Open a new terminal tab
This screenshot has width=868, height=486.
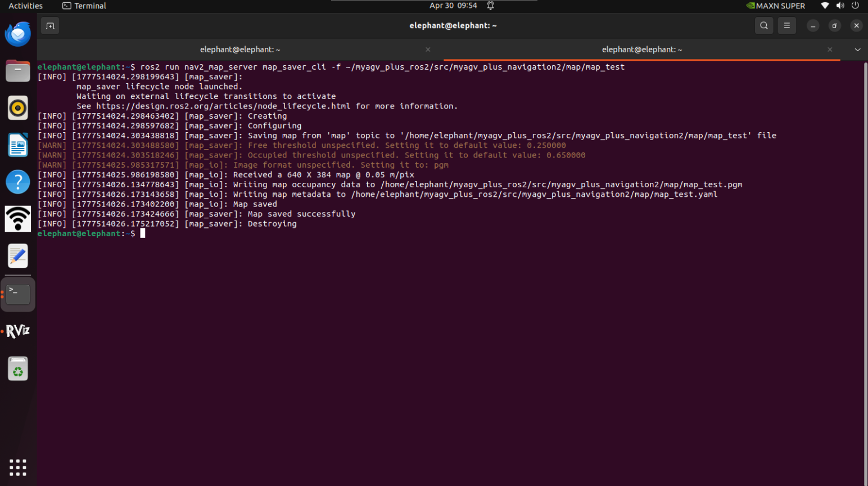(50, 26)
